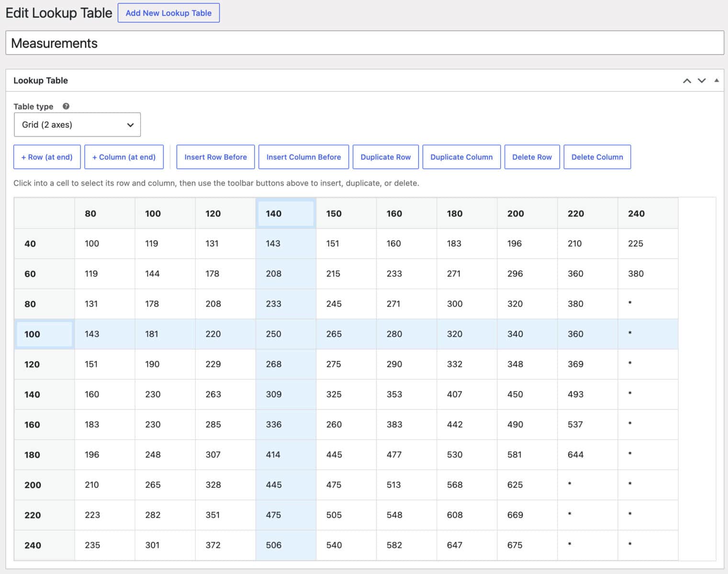This screenshot has height=574, width=728.
Task: Click the Lookup Table panel heading
Action: (41, 80)
